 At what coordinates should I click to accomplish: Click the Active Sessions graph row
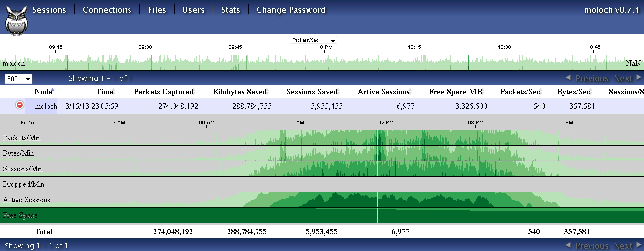(x=322, y=200)
